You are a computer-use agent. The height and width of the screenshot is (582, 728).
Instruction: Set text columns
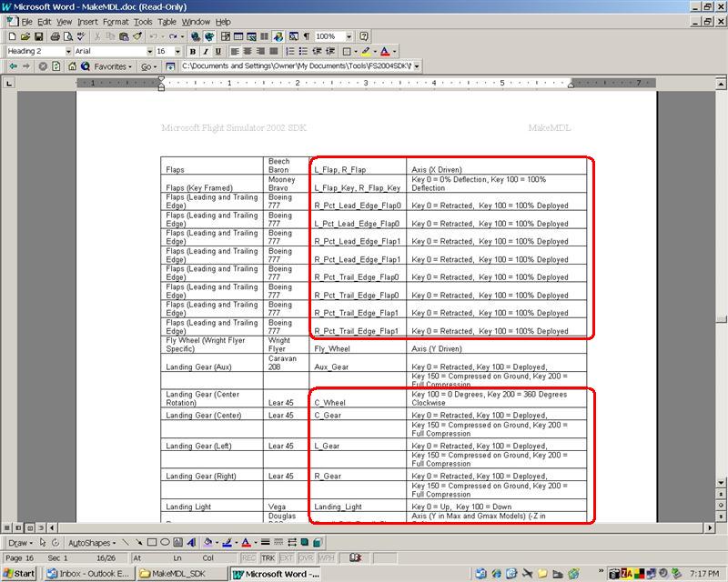264,36
